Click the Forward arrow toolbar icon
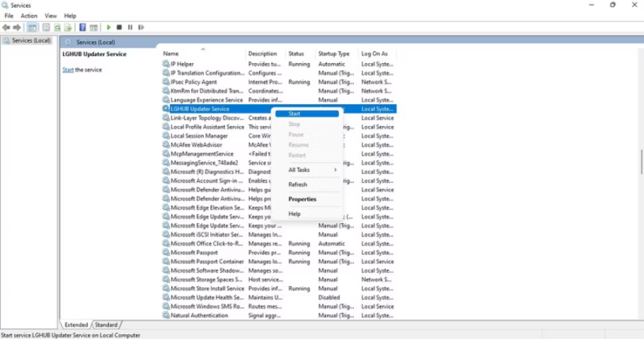Viewport: 644px width, 339px height. (17, 27)
